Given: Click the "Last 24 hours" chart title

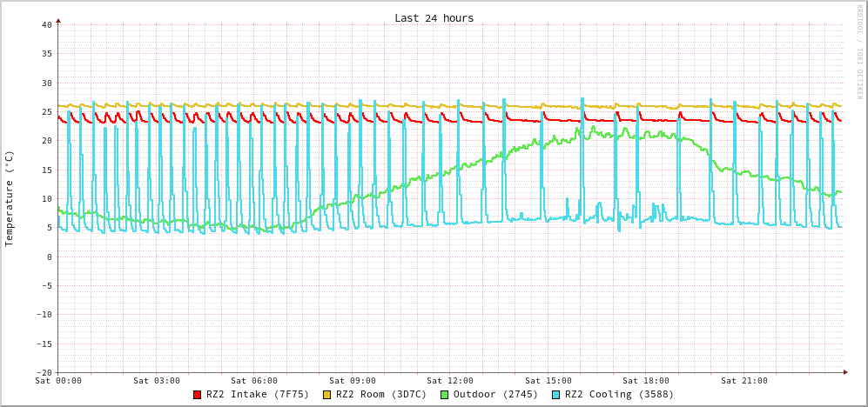Looking at the screenshot, I should tap(434, 18).
